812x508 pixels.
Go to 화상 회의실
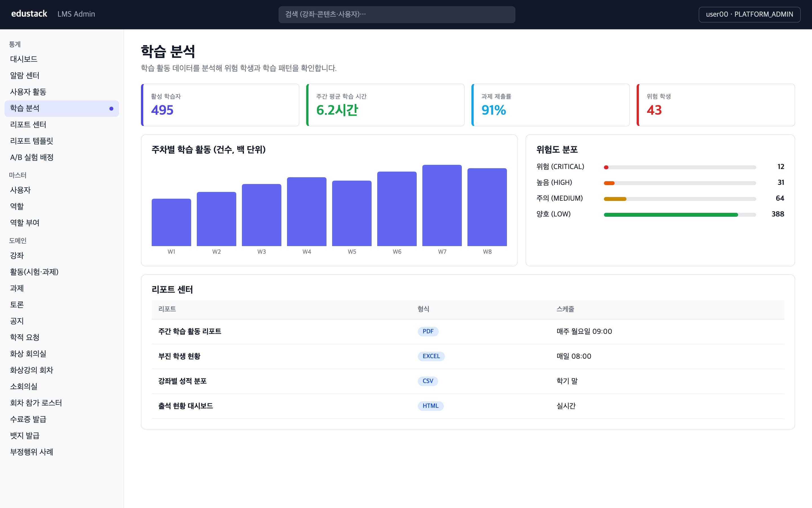tap(62, 354)
